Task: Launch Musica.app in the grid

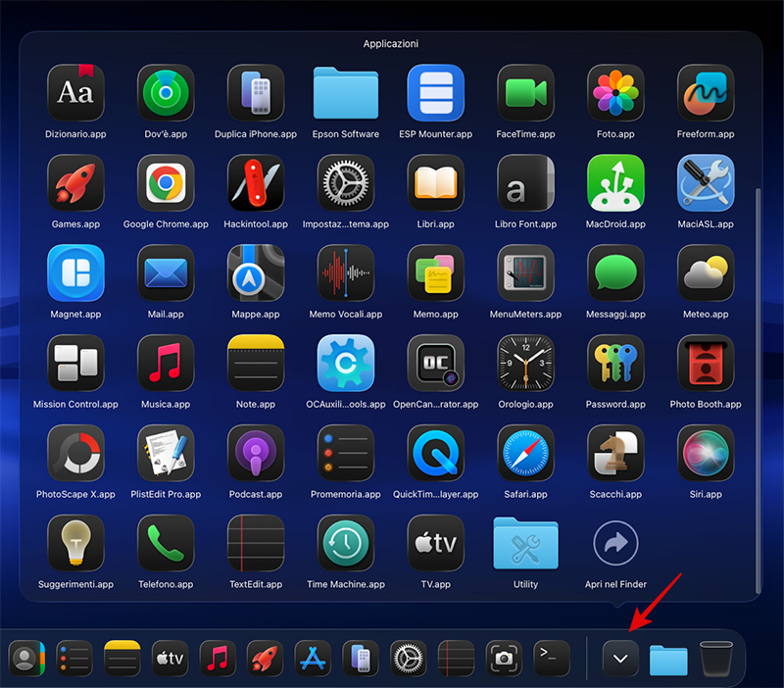Action: click(x=166, y=363)
